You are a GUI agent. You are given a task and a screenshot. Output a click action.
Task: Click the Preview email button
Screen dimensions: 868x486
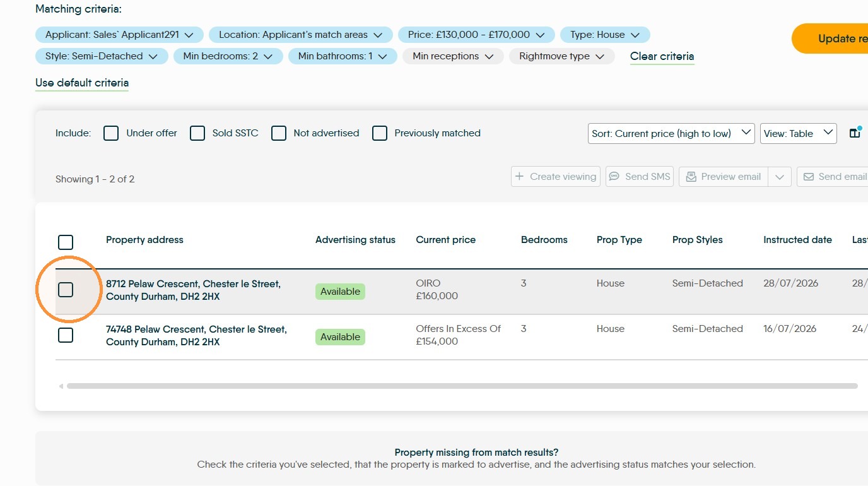724,177
